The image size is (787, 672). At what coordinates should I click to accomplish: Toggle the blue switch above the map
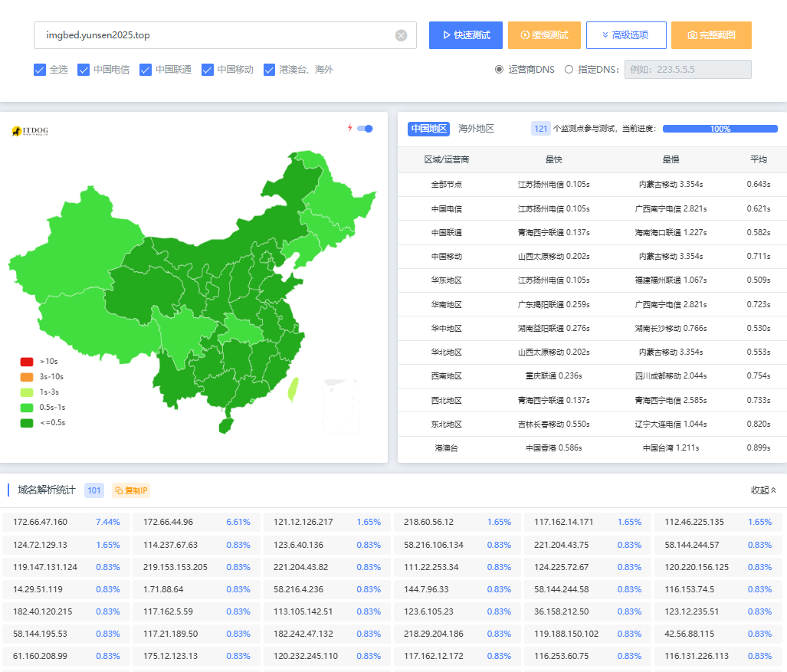(365, 129)
